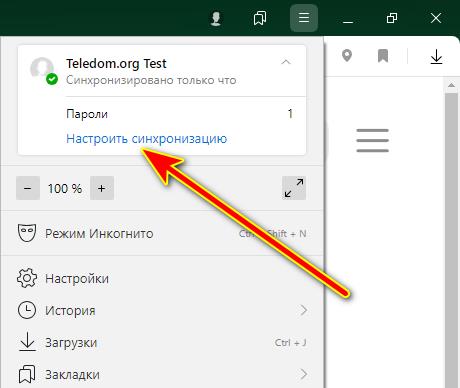
Task: Open Загрузки menu entry
Action: click(162, 342)
